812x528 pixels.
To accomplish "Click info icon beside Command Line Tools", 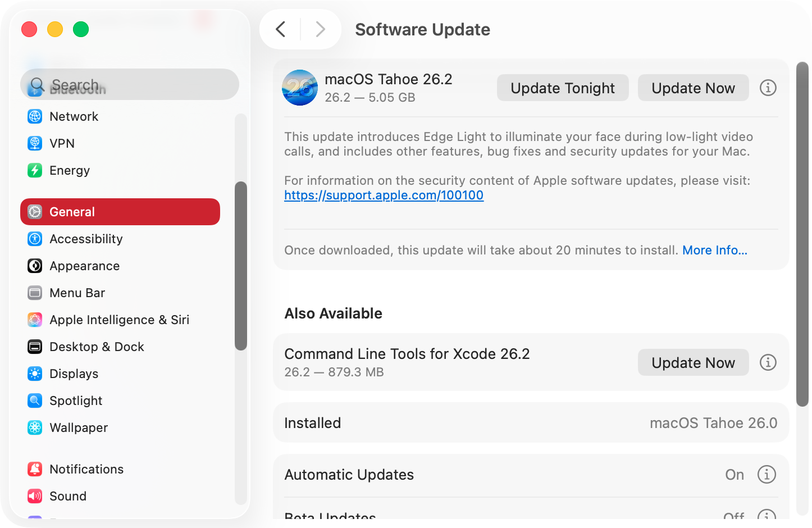I will pos(768,362).
